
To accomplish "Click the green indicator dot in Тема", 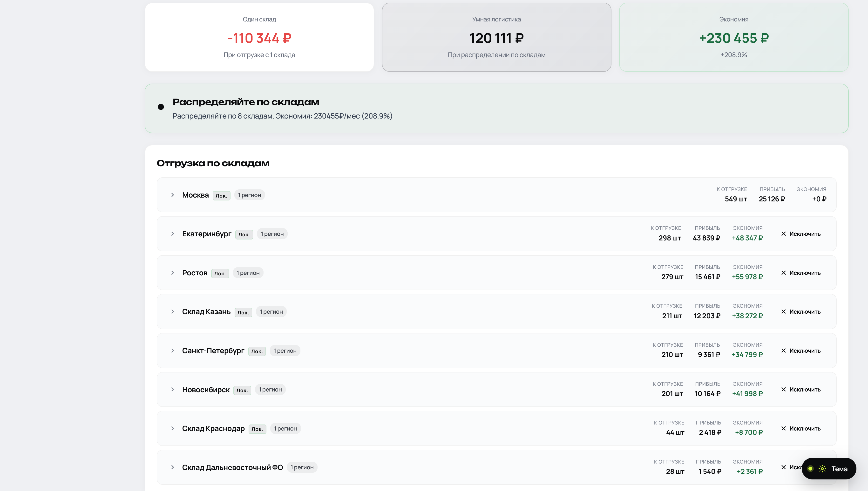I will [x=810, y=469].
